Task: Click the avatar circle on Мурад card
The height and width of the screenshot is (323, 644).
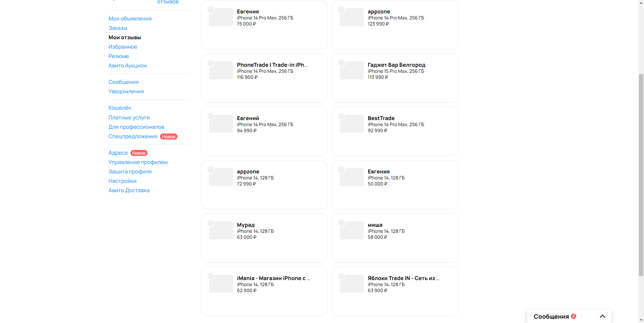Action: [x=211, y=223]
